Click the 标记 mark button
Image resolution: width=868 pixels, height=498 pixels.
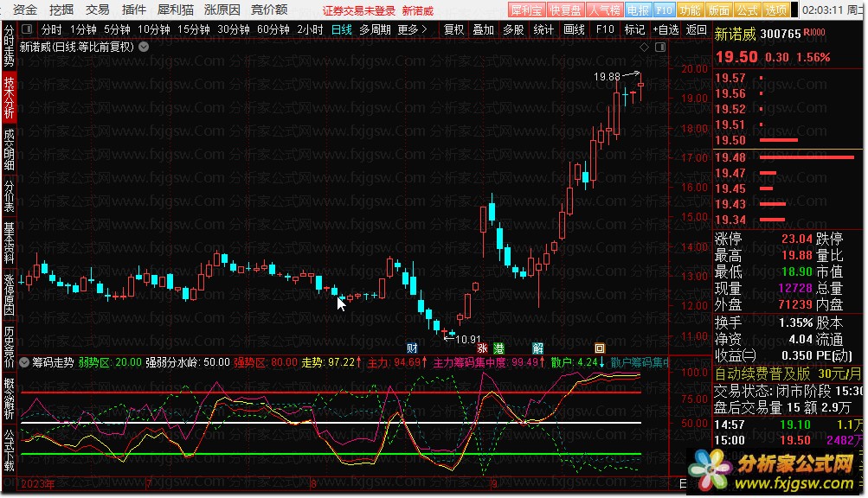(634, 29)
